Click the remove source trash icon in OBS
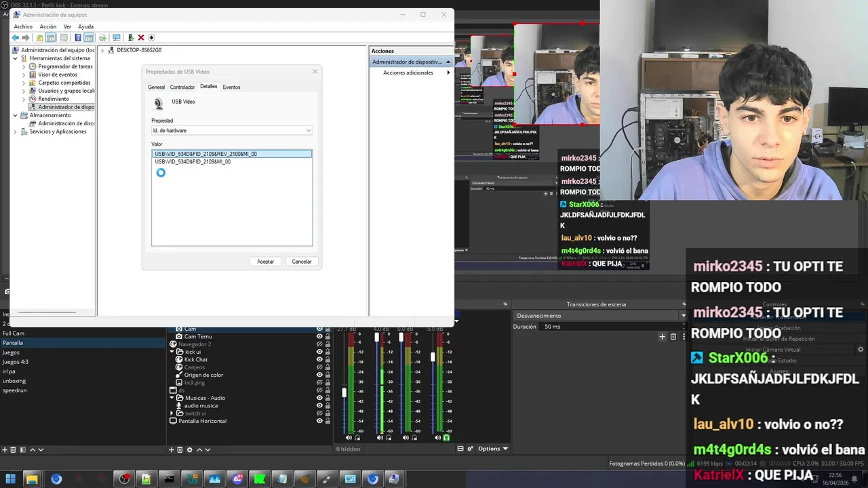The image size is (868, 488). (x=180, y=449)
